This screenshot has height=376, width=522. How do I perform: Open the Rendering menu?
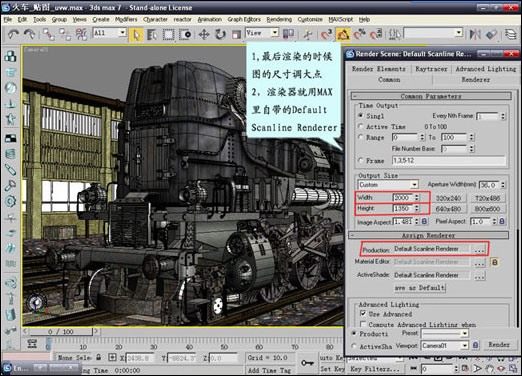(279, 19)
